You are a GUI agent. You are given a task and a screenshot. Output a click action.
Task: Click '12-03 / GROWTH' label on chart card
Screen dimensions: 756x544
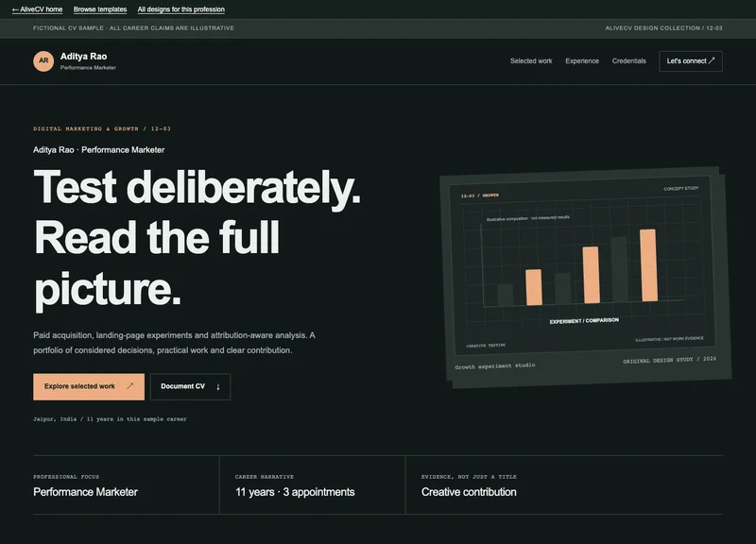coord(480,195)
